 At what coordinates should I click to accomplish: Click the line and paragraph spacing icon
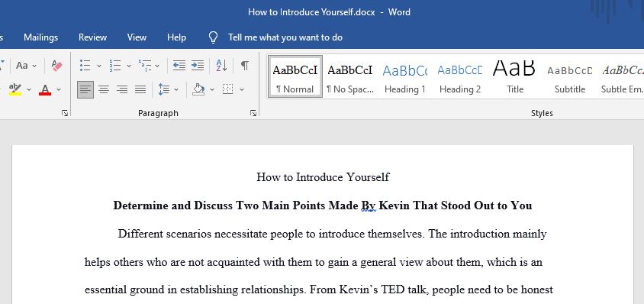[164, 89]
